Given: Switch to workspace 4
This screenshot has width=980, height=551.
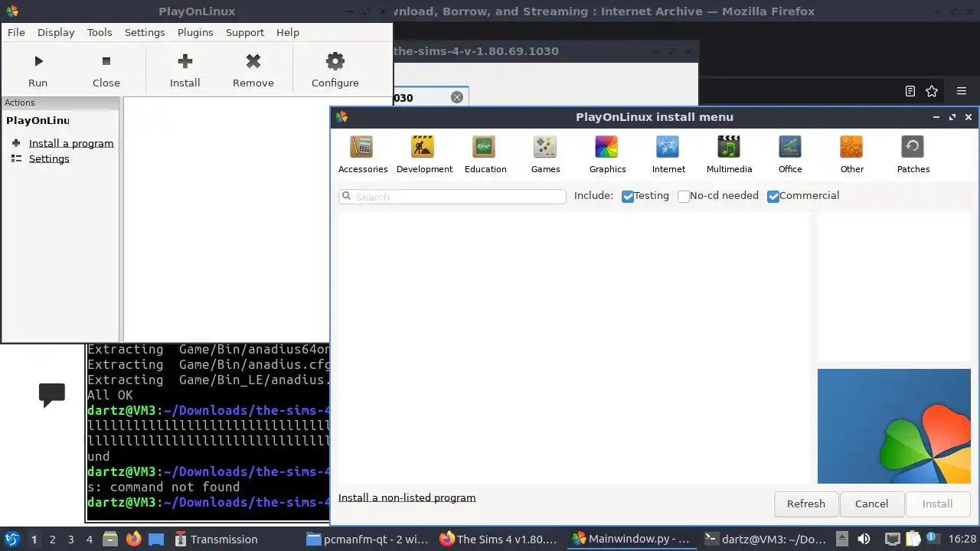Looking at the screenshot, I should (x=89, y=540).
